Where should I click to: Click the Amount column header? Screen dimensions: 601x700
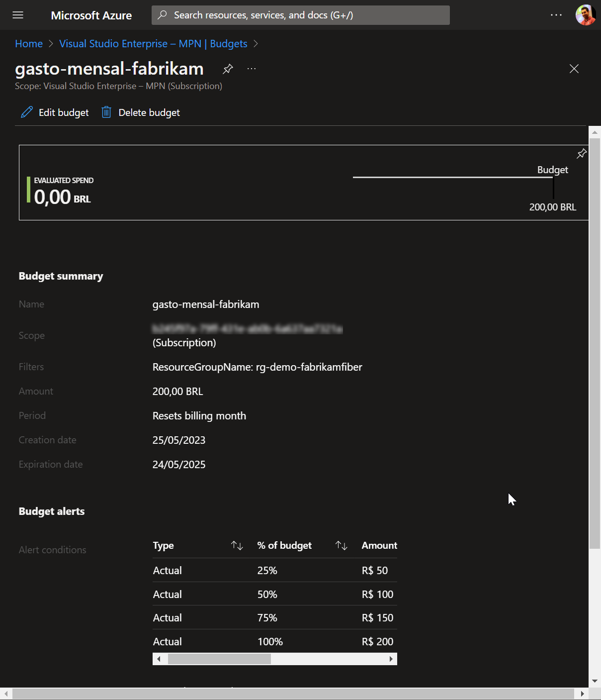[379, 546]
